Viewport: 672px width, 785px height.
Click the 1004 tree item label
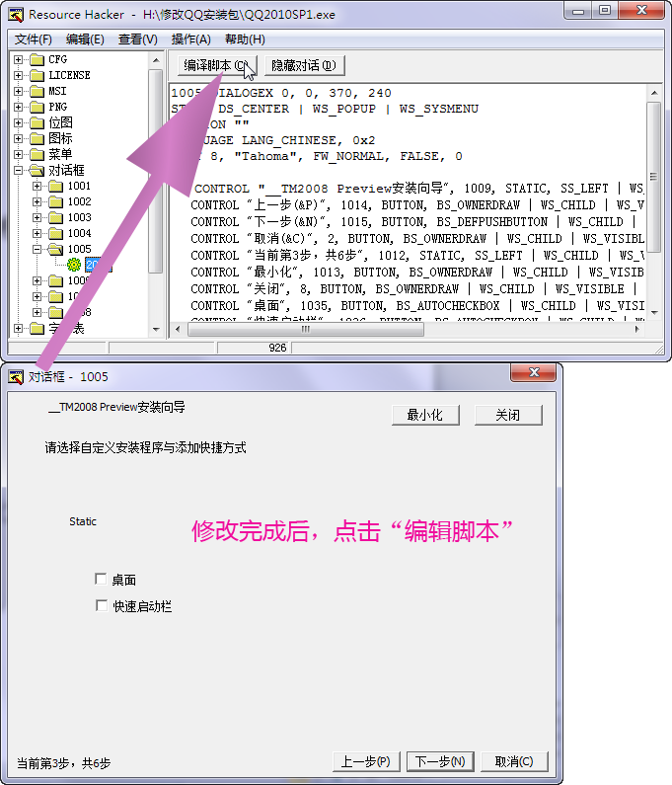[x=80, y=233]
